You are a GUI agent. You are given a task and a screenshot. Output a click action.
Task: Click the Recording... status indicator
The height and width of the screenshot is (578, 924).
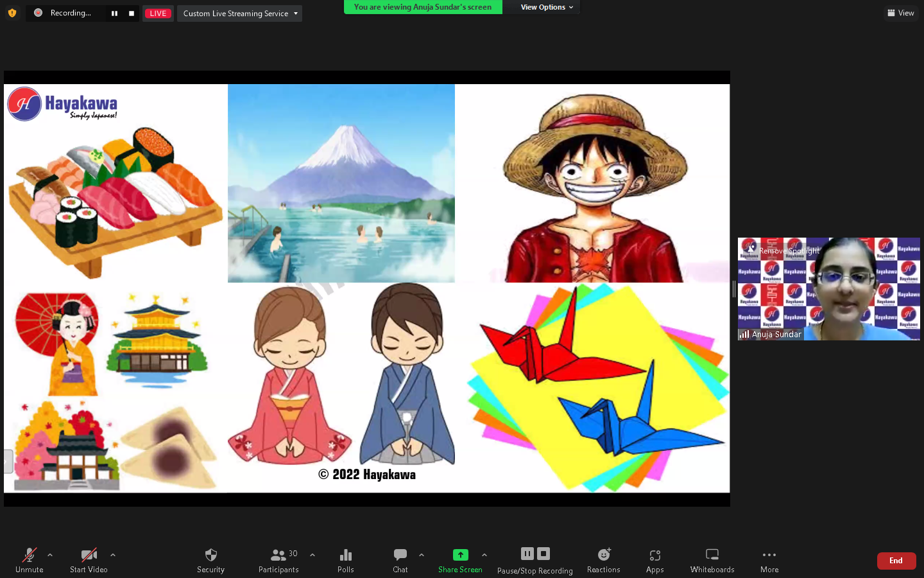(64, 13)
